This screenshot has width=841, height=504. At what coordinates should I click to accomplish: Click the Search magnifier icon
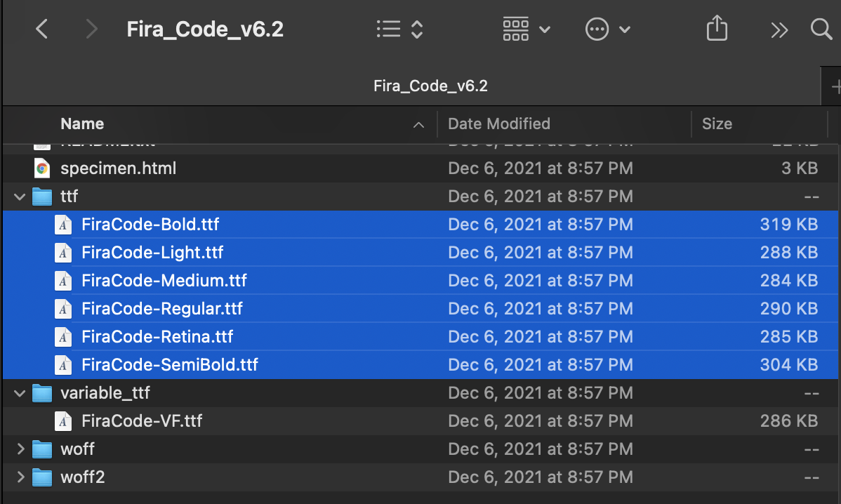(820, 29)
